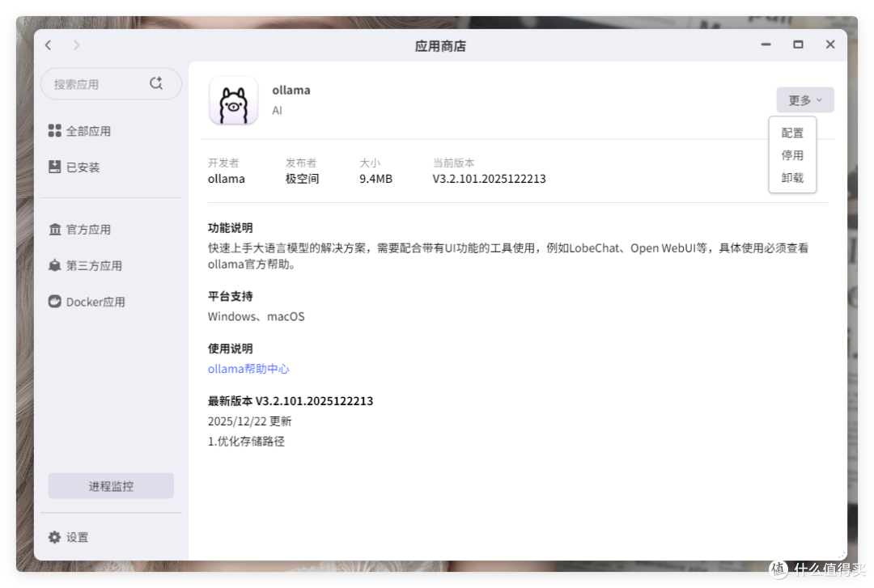Go forward with the right arrow
Viewport: 874px width, 588px height.
[76, 45]
